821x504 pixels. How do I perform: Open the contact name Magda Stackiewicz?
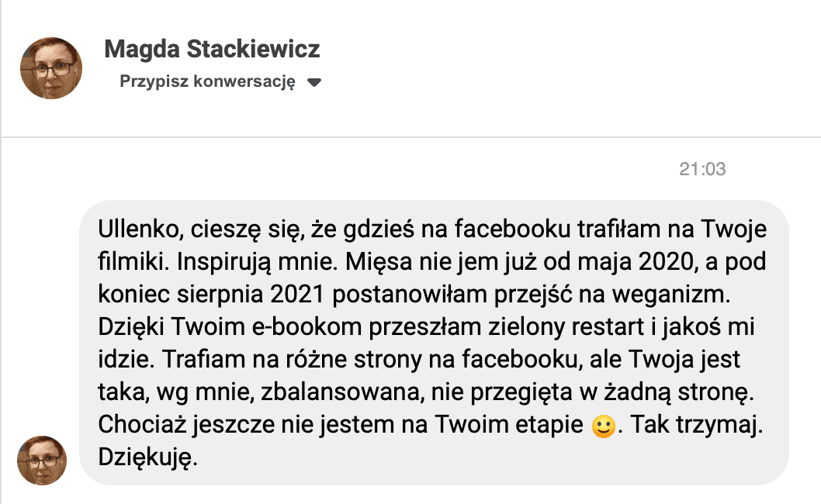tap(212, 49)
